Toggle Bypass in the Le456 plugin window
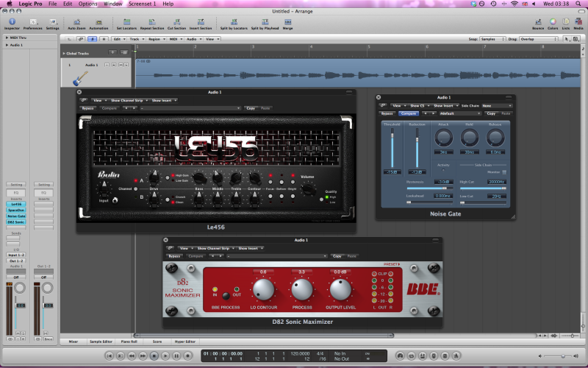The height and width of the screenshot is (368, 588). pyautogui.click(x=87, y=108)
